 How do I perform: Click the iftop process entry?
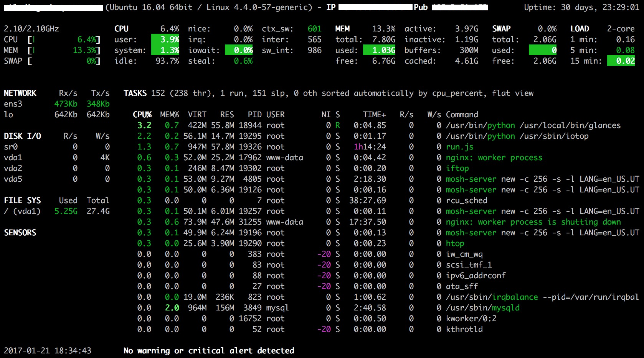pos(457,168)
